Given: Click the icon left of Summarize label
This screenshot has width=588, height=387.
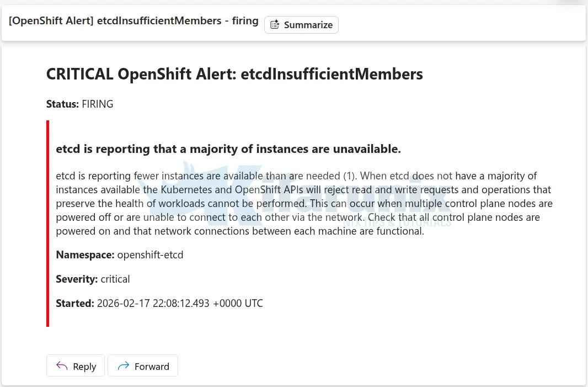Looking at the screenshot, I should (x=274, y=25).
